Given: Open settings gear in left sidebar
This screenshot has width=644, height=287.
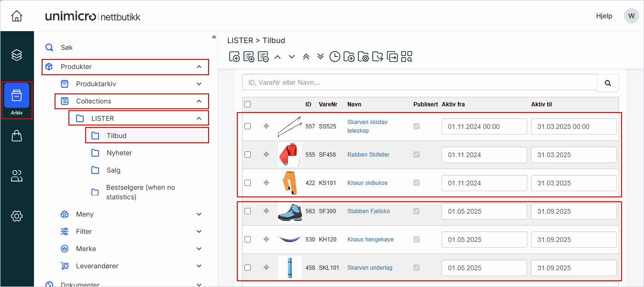Looking at the screenshot, I should click(17, 216).
